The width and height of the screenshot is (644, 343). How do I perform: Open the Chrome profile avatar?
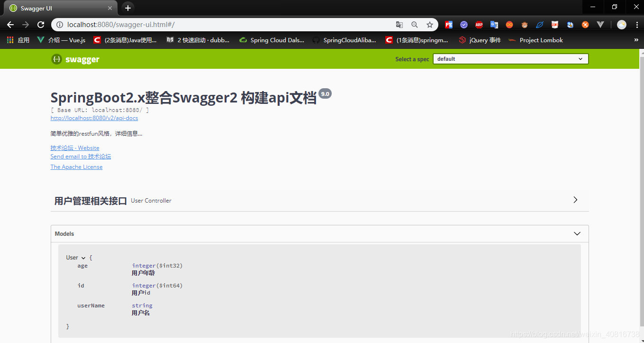622,25
